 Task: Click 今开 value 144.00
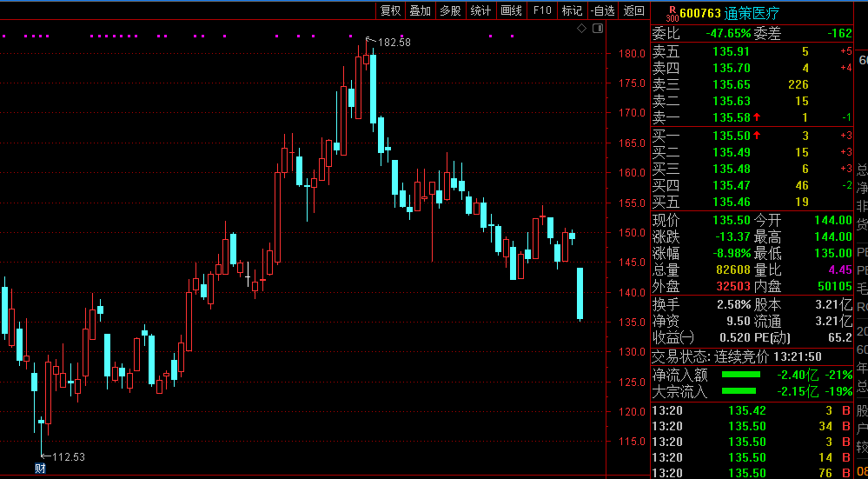[833, 221]
